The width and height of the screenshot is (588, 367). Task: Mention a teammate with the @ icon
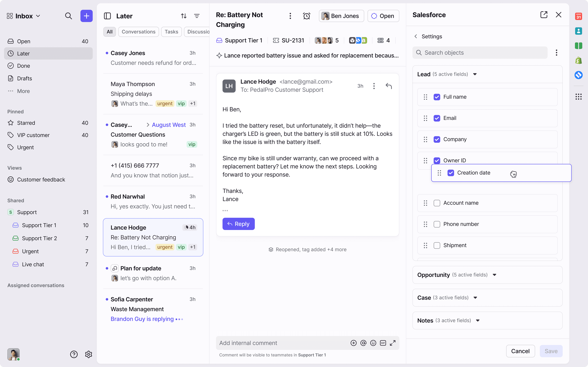pos(363,343)
